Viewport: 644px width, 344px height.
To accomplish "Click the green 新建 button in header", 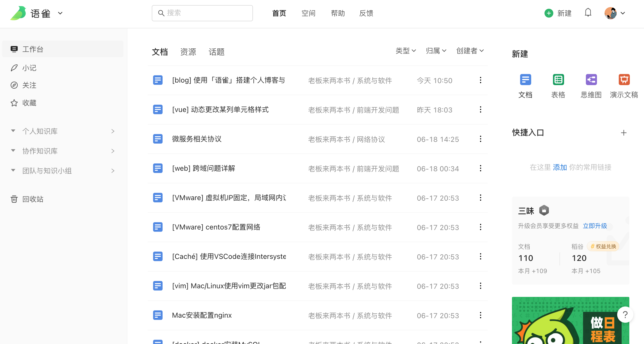I will pyautogui.click(x=558, y=13).
